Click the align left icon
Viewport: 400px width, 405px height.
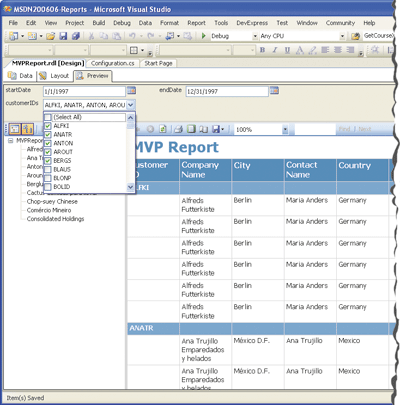[325, 50]
